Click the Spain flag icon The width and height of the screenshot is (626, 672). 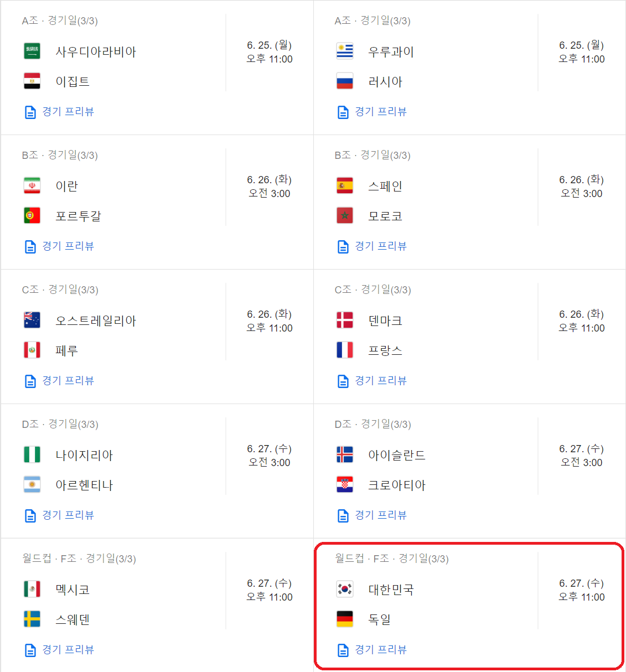pos(345,185)
